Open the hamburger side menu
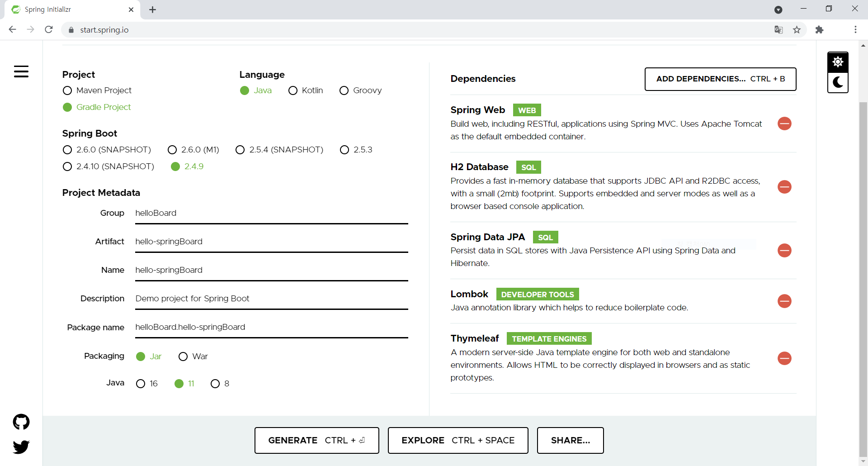This screenshot has height=466, width=868. coord(21,71)
